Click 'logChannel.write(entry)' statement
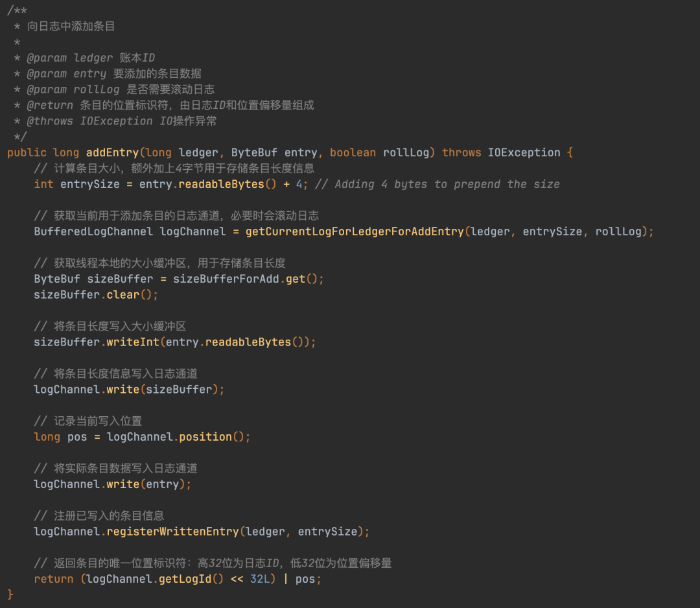The image size is (700, 608). [x=113, y=484]
